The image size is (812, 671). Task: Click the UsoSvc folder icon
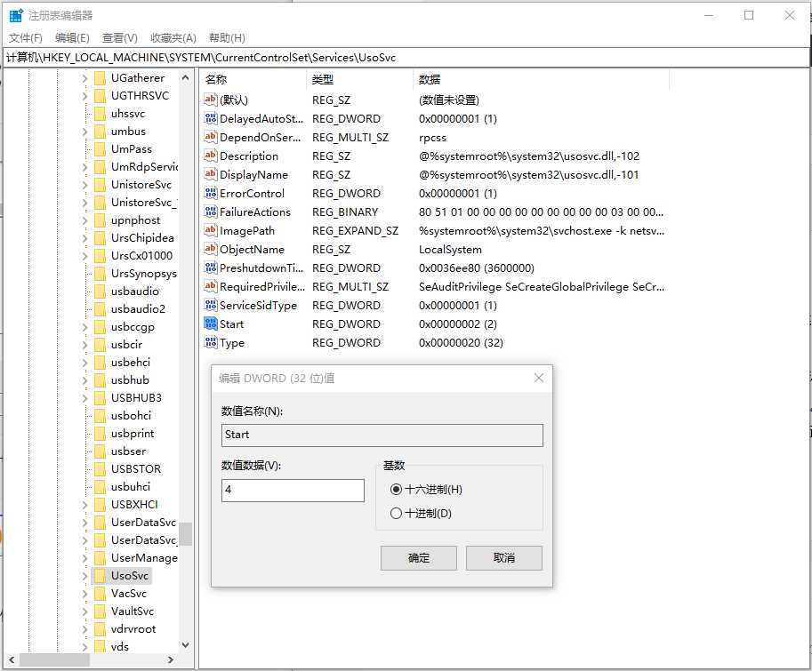click(100, 576)
